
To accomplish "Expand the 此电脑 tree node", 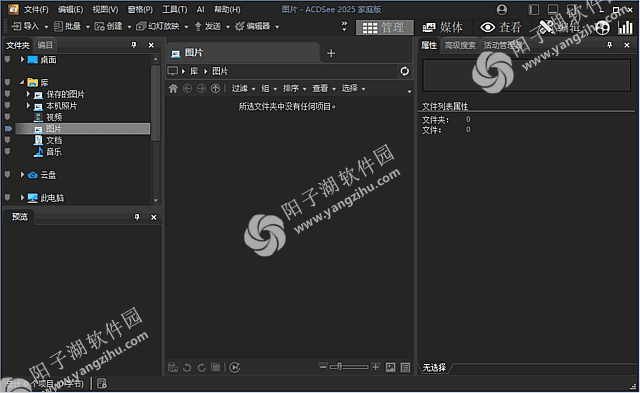I will coord(22,198).
